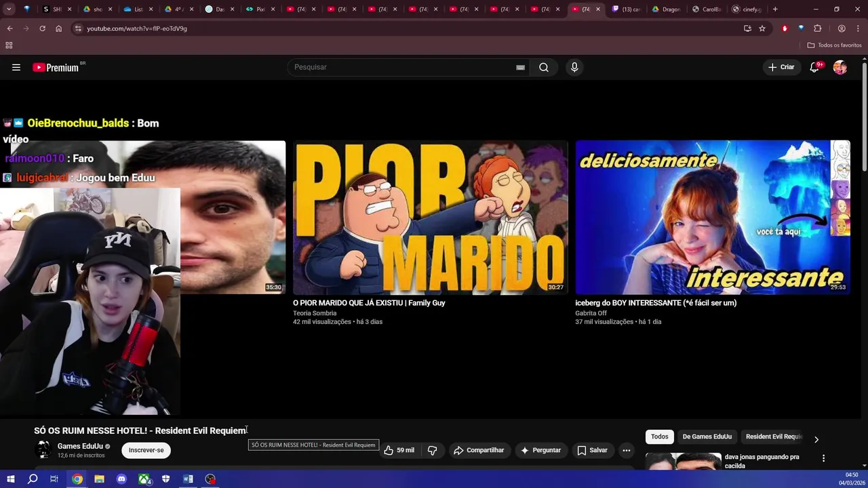Open Chrome profile icon

click(x=842, y=28)
